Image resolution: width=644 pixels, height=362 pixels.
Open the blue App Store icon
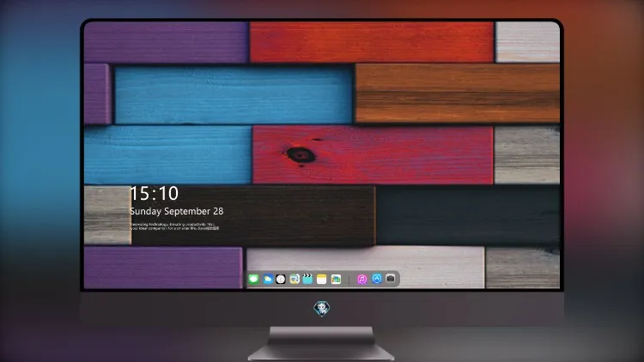[377, 279]
